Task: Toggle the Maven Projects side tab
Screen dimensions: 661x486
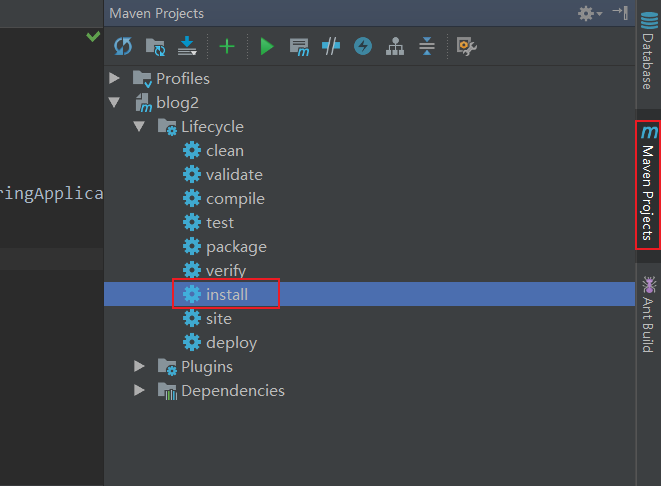Action: [x=649, y=185]
